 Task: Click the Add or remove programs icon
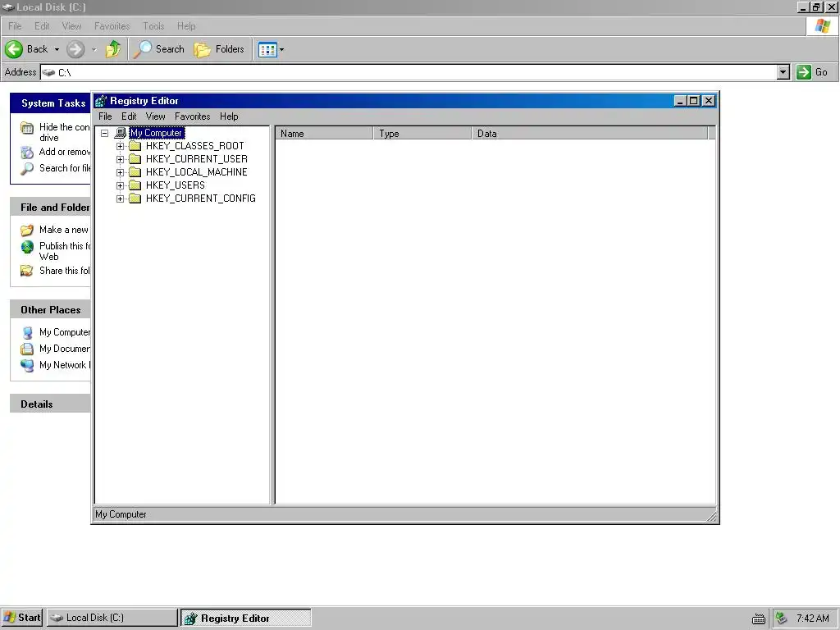click(27, 153)
